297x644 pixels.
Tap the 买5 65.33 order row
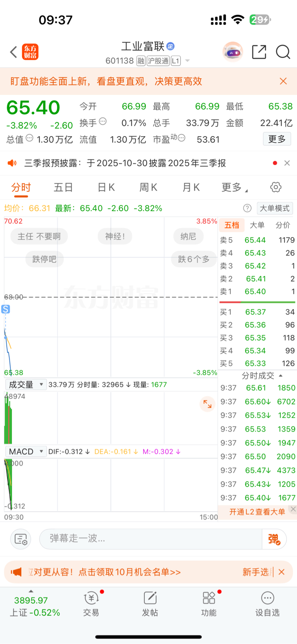tap(257, 364)
